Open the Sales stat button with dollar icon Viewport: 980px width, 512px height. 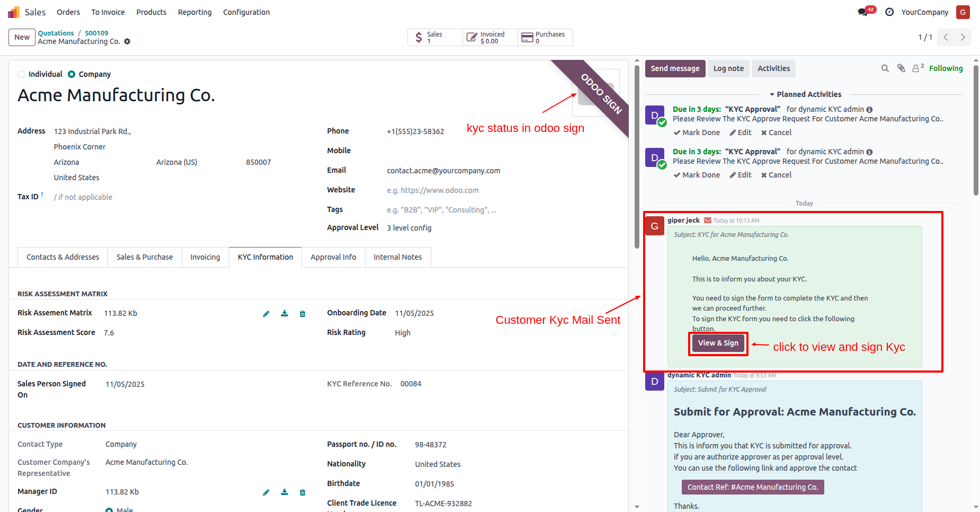coord(435,37)
